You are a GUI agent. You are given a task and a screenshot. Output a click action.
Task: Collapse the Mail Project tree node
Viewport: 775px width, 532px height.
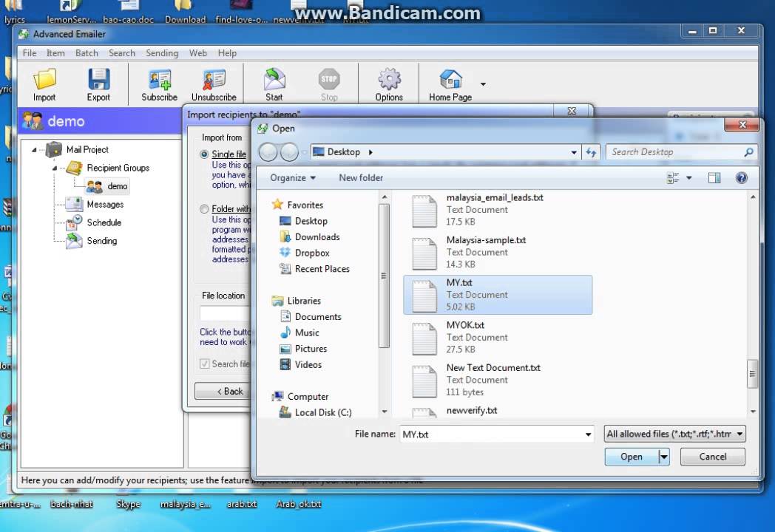(x=33, y=150)
